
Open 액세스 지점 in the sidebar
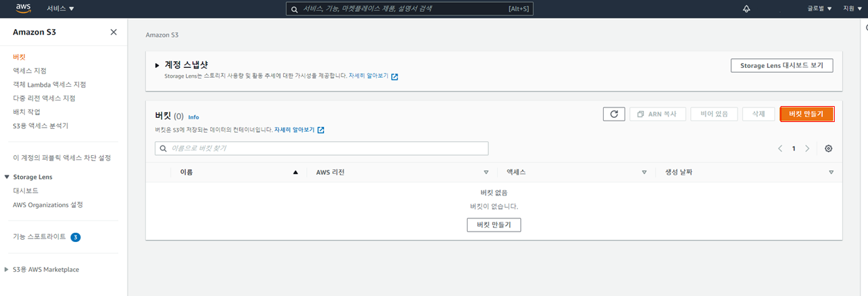[x=30, y=70]
